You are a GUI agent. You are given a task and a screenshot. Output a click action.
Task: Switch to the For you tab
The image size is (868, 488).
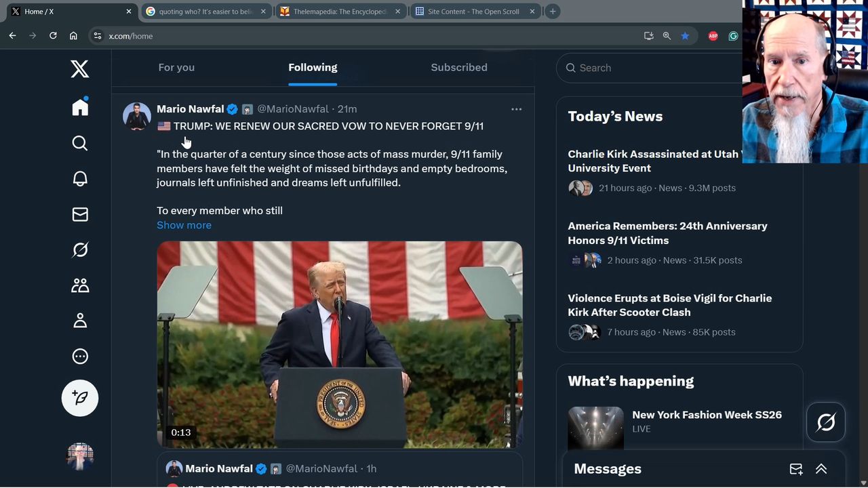(176, 68)
